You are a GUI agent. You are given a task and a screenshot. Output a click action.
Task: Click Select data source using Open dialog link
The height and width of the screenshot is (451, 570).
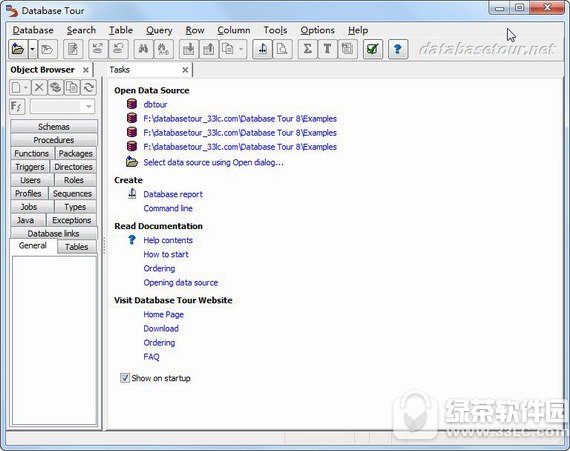click(213, 162)
